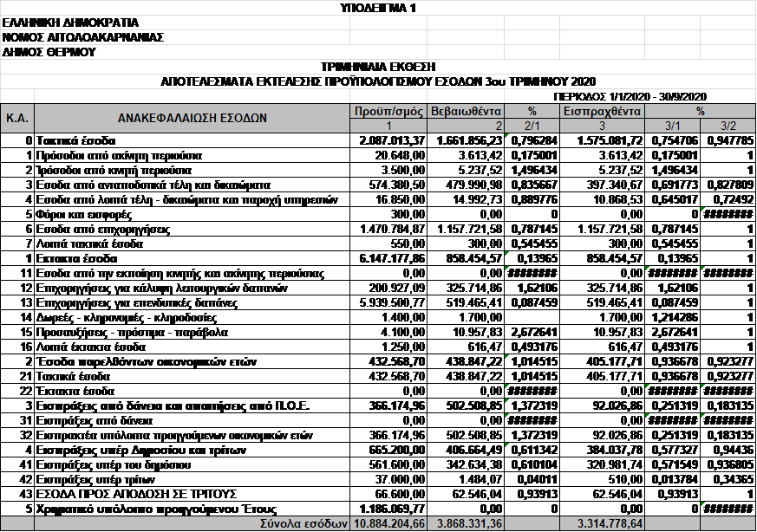Select the "ΤΡΙΜΗΝΙΑΙΑ ΕΚΘΕΣΗ" heading row
Screen dimensions: 757x532
pos(378,67)
